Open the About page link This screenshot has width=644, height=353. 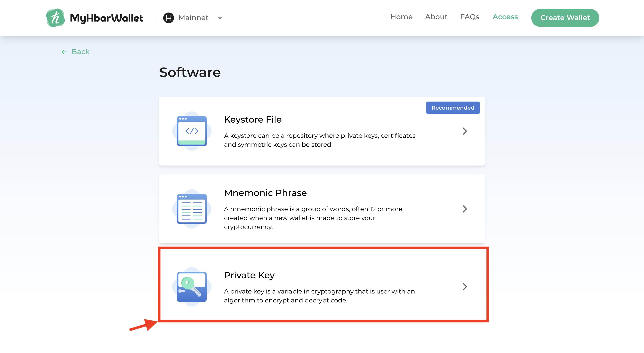tap(436, 17)
